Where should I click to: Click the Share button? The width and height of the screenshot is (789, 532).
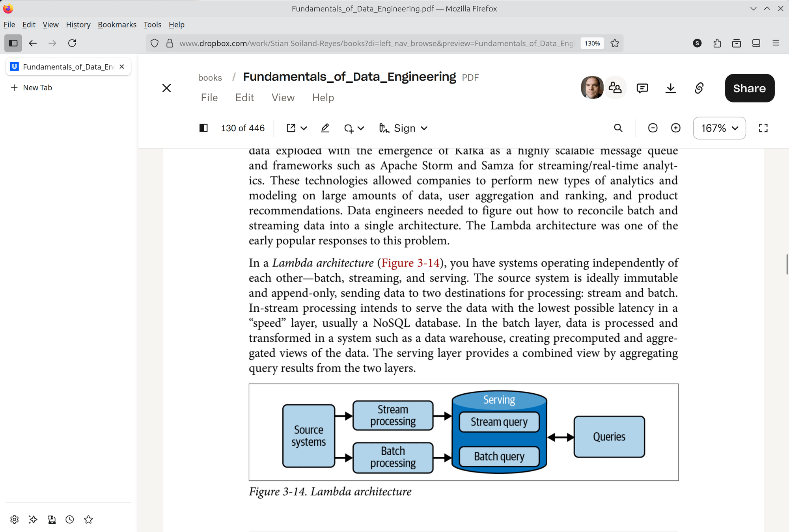[749, 88]
